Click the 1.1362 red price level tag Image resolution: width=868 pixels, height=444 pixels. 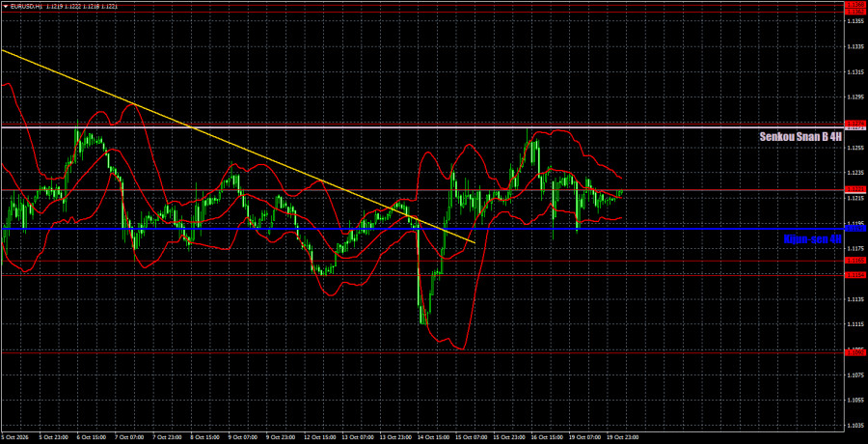point(854,11)
